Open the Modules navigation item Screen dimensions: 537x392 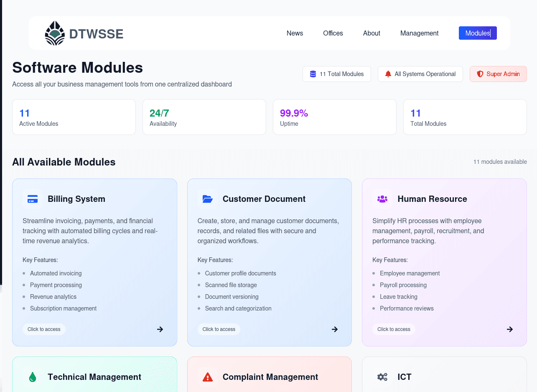pos(478,33)
